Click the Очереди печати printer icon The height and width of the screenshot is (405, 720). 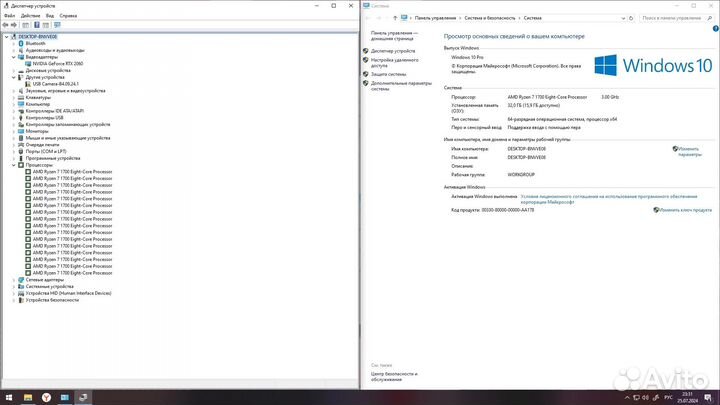(x=21, y=145)
